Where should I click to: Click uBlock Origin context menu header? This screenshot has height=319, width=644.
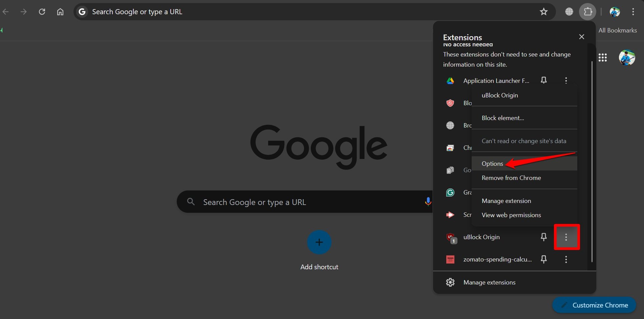click(524, 95)
